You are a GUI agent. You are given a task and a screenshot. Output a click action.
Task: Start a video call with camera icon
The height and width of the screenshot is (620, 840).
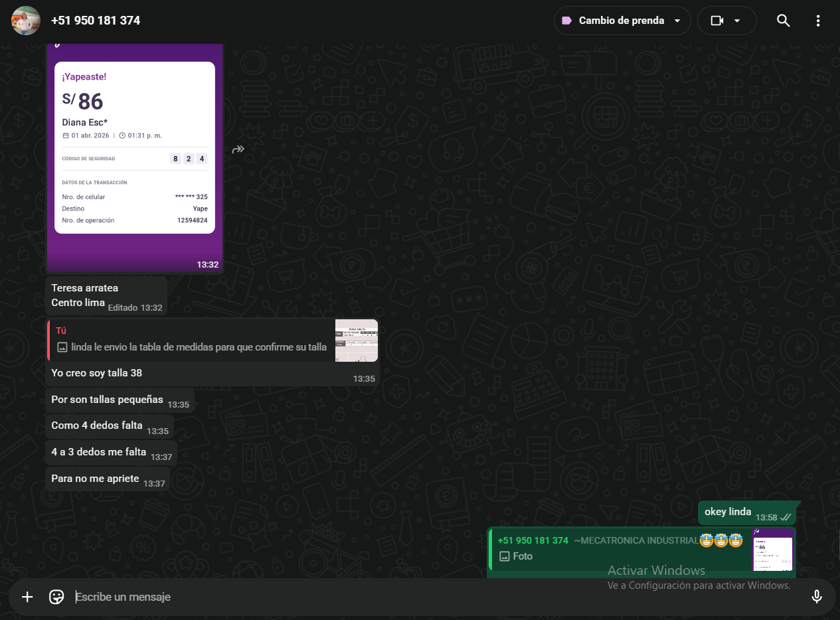click(716, 21)
